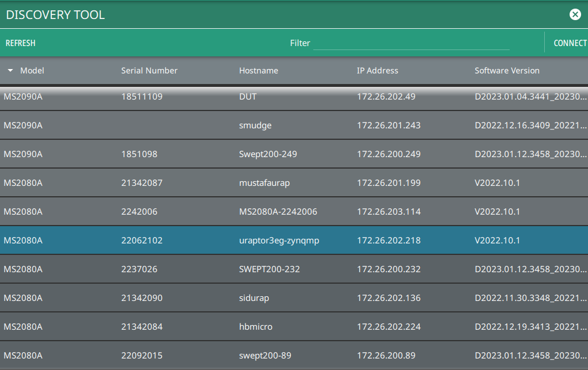Viewport: 588px width, 370px height.
Task: Click into the Filter text field
Action: pos(411,43)
